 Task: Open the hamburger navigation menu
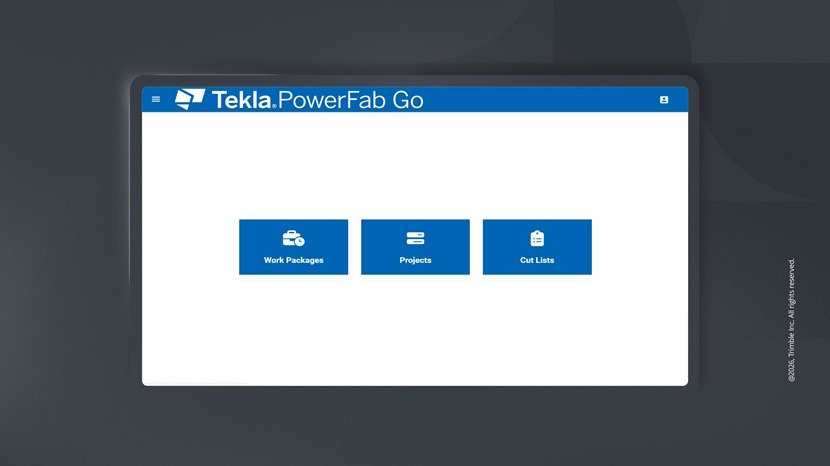[155, 100]
